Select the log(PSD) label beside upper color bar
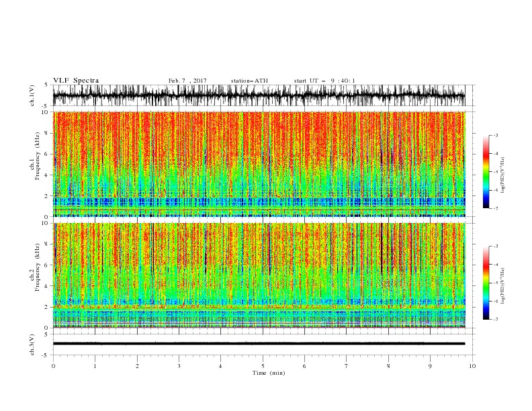532x411 pixels. coord(502,175)
